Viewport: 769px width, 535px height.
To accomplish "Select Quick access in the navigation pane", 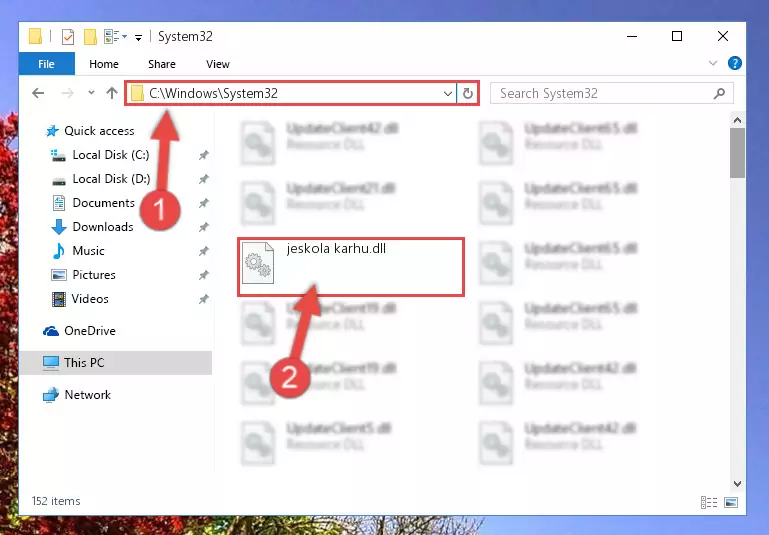I will pos(99,131).
